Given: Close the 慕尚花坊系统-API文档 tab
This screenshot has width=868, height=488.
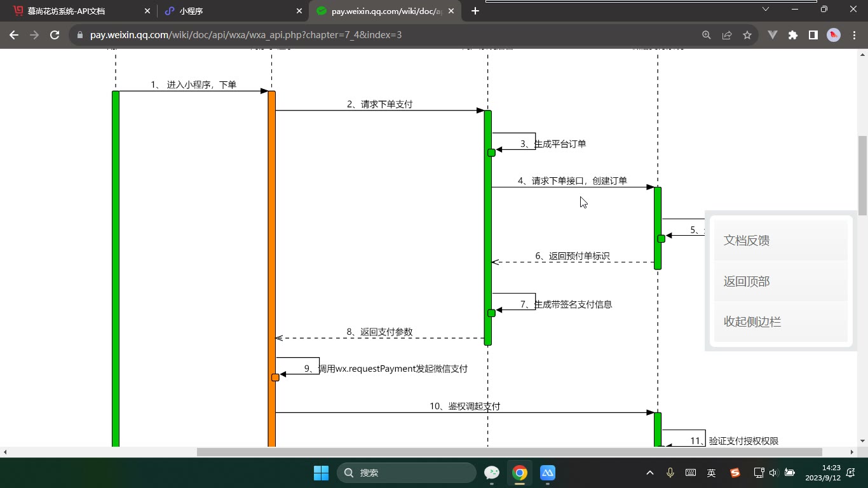Looking at the screenshot, I should pyautogui.click(x=148, y=11).
